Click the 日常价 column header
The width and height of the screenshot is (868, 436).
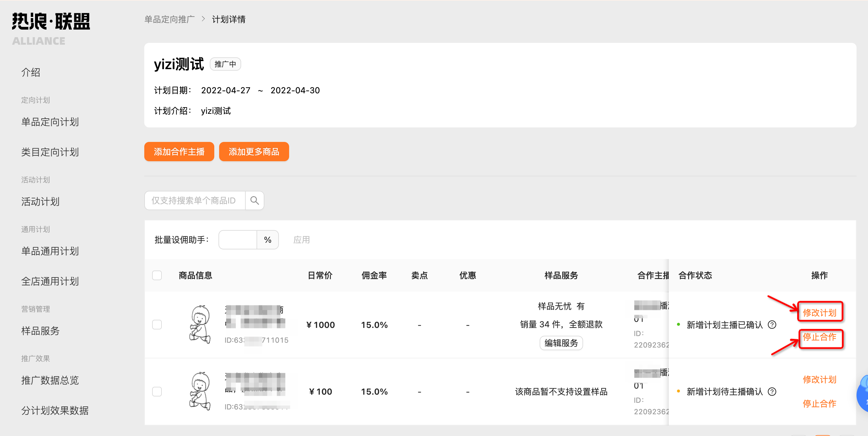320,275
